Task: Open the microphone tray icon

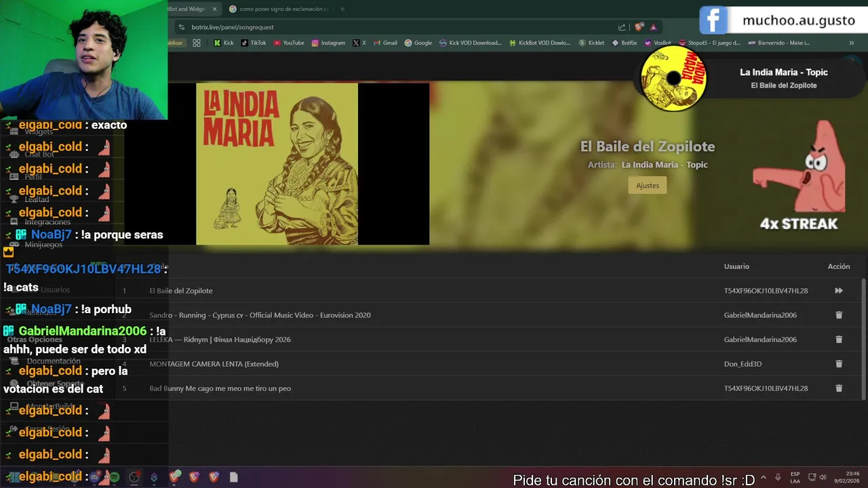Action: click(x=778, y=477)
